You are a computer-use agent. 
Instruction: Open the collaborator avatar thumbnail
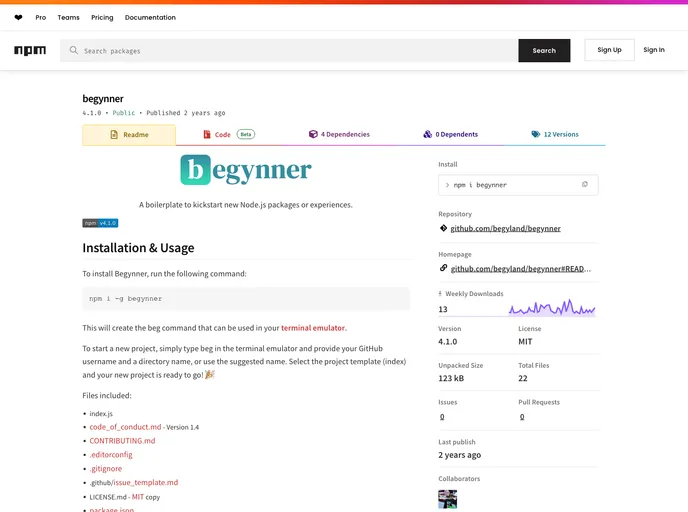[x=448, y=499]
